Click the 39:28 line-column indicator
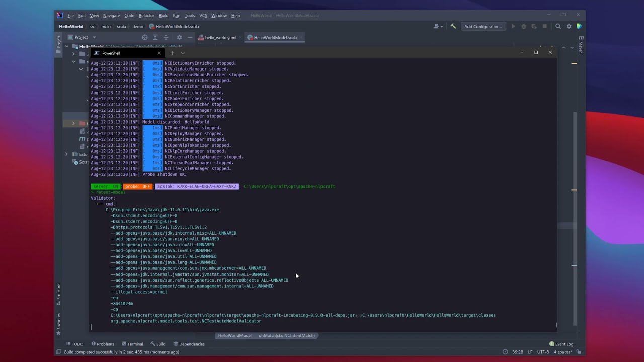The height and width of the screenshot is (362, 644). [x=517, y=352]
